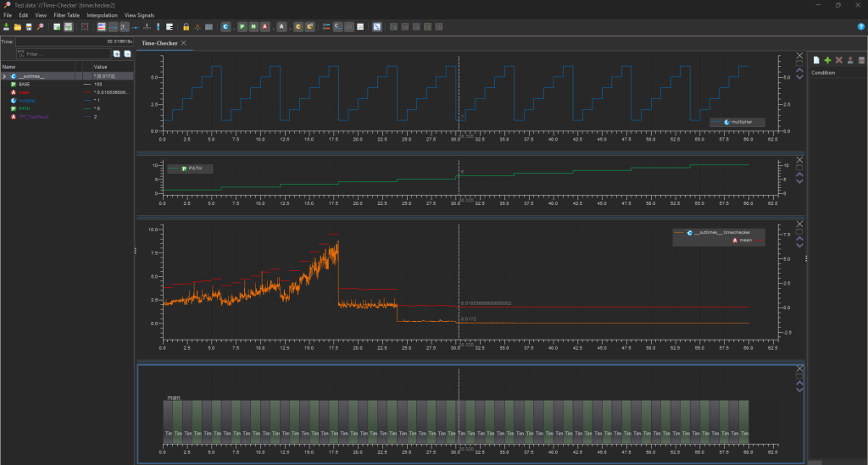This screenshot has width=868, height=465.
Task: Toggle the blue C channel filter button
Action: click(225, 27)
